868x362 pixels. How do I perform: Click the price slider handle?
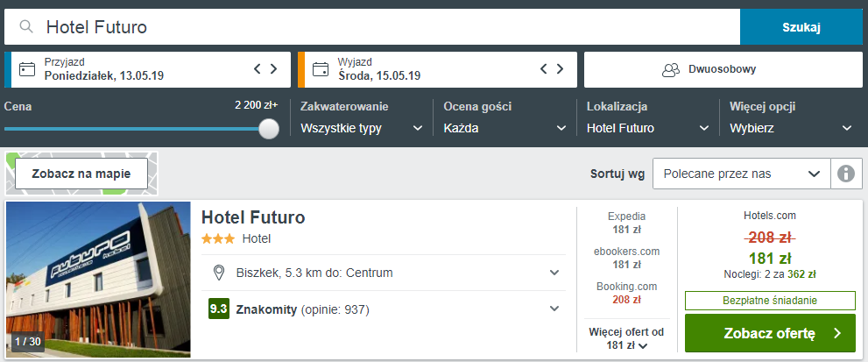coord(269,129)
